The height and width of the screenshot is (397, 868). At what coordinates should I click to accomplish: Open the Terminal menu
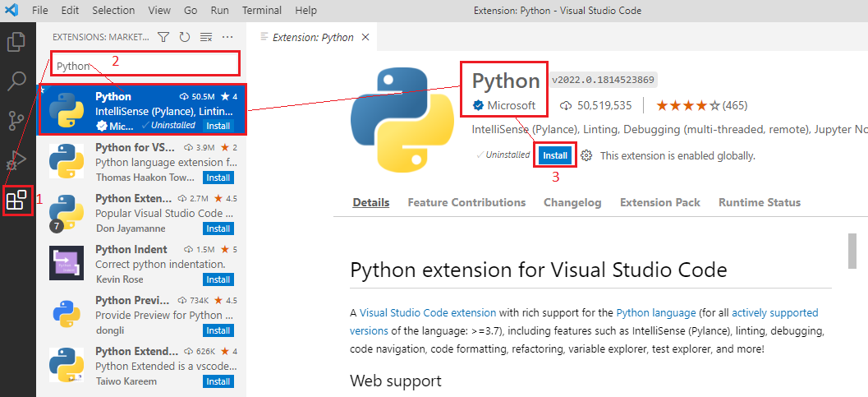click(x=262, y=10)
